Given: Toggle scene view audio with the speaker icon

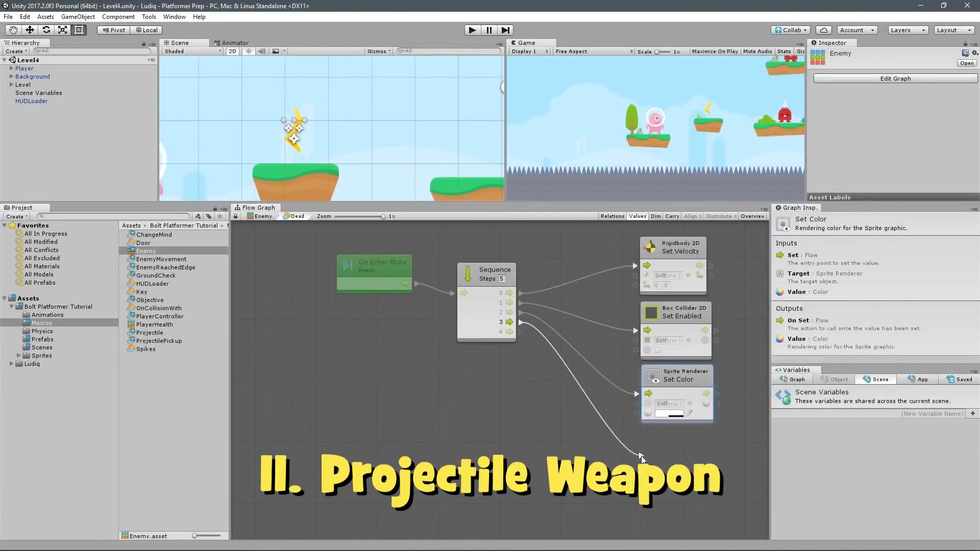Looking at the screenshot, I should pyautogui.click(x=262, y=51).
